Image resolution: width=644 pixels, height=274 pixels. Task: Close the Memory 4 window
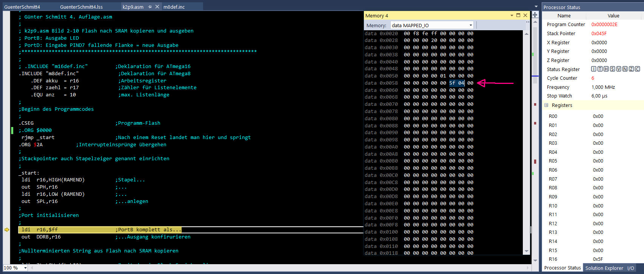(525, 15)
